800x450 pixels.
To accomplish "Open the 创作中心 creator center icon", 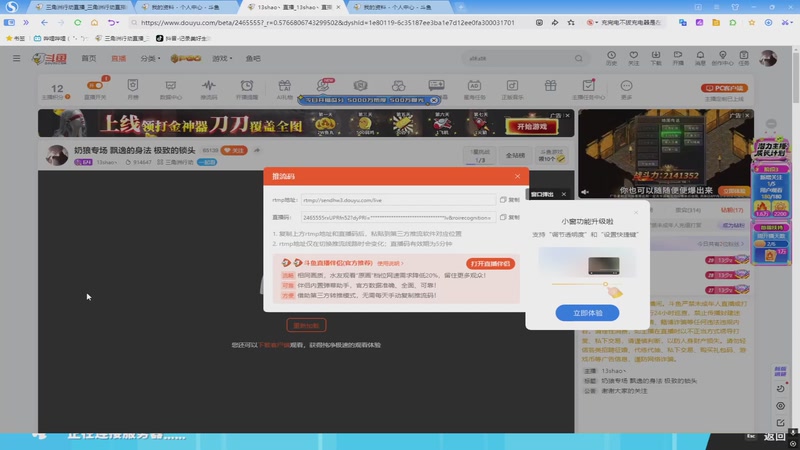I will pyautogui.click(x=722, y=58).
